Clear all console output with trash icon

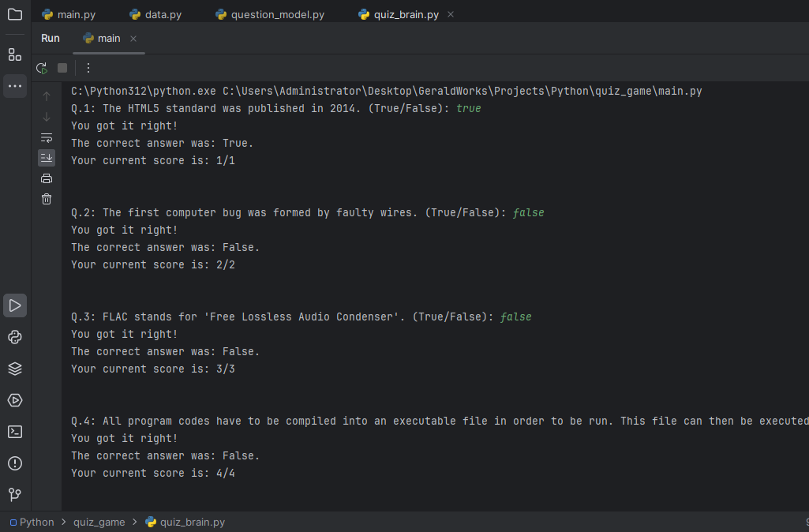(47, 199)
